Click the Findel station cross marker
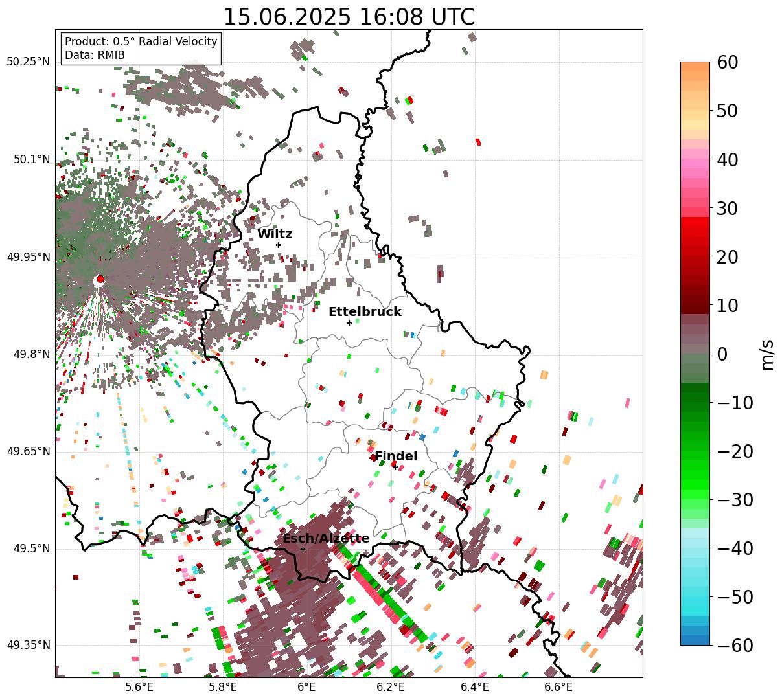Screen dimensions: 782x700 396,467
